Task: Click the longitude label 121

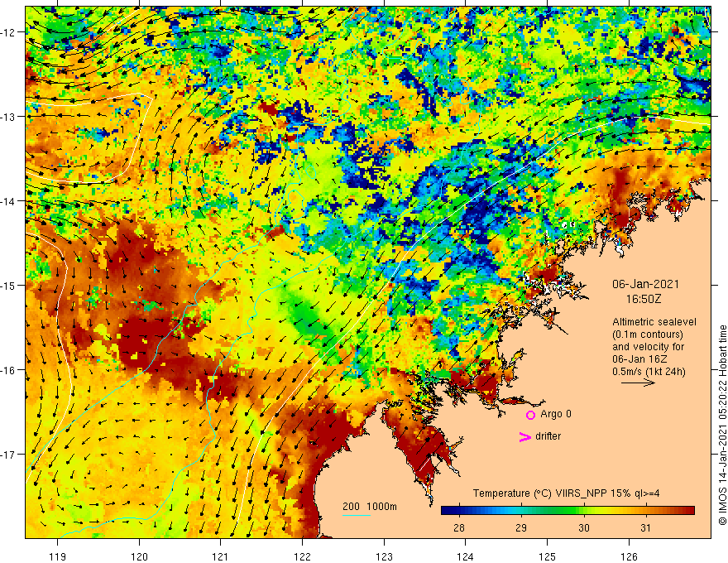Action: pyautogui.click(x=221, y=556)
